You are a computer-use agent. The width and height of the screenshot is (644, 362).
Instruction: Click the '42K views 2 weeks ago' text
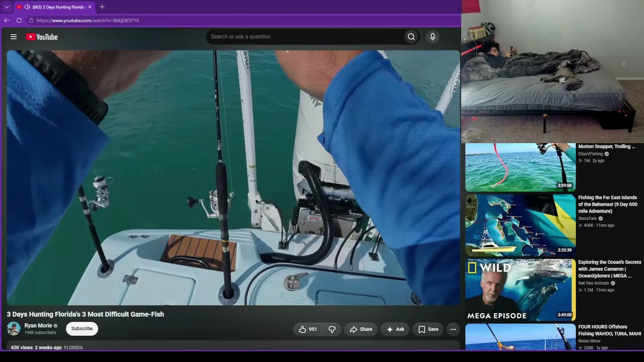click(x=36, y=347)
